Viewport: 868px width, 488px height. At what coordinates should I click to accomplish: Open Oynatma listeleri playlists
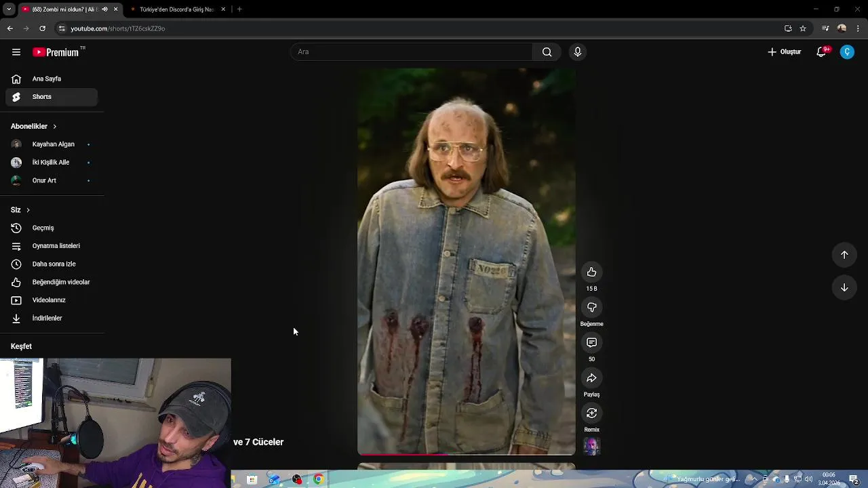pyautogui.click(x=52, y=246)
